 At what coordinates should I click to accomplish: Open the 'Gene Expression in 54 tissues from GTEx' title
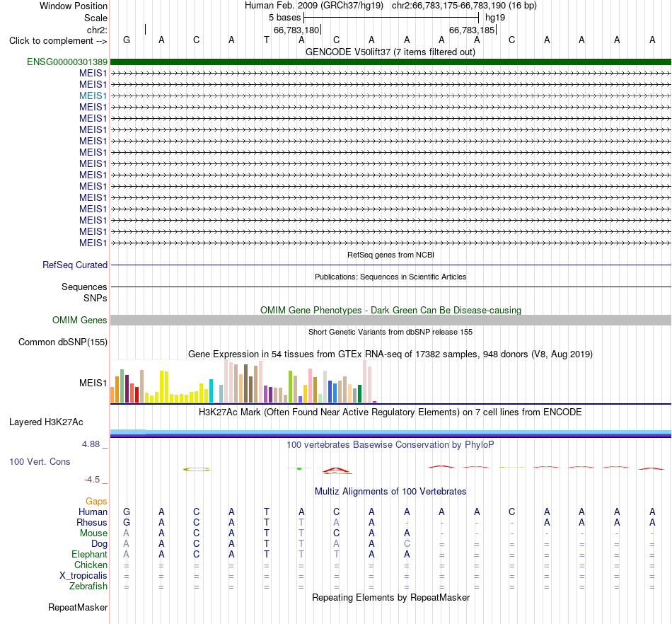pos(390,354)
